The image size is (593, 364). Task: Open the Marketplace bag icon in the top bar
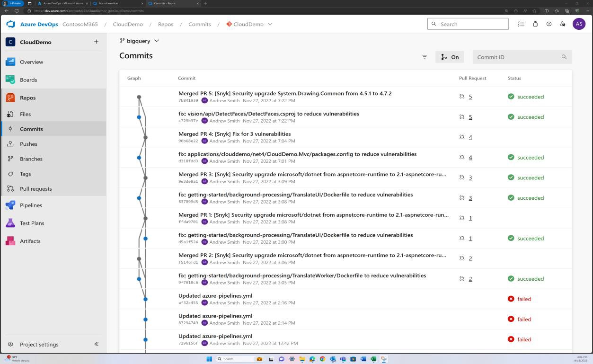click(x=535, y=24)
